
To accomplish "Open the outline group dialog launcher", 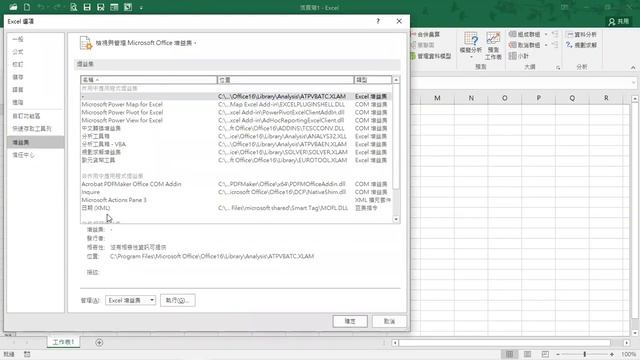I will (558, 67).
